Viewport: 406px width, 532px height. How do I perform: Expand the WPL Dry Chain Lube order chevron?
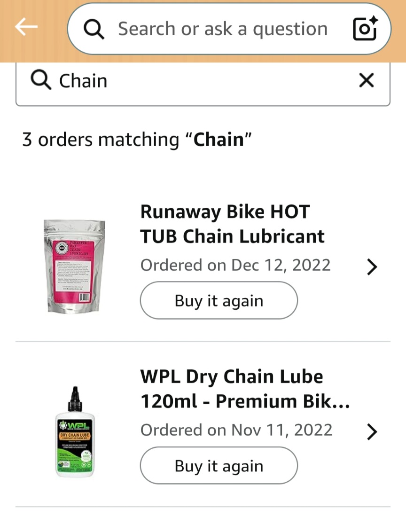click(x=372, y=431)
